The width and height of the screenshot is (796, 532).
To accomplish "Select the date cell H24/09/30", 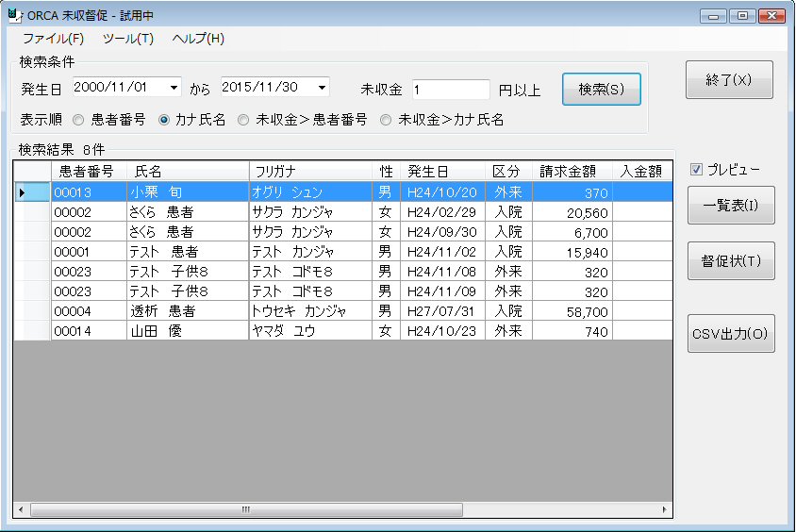I will click(x=442, y=232).
